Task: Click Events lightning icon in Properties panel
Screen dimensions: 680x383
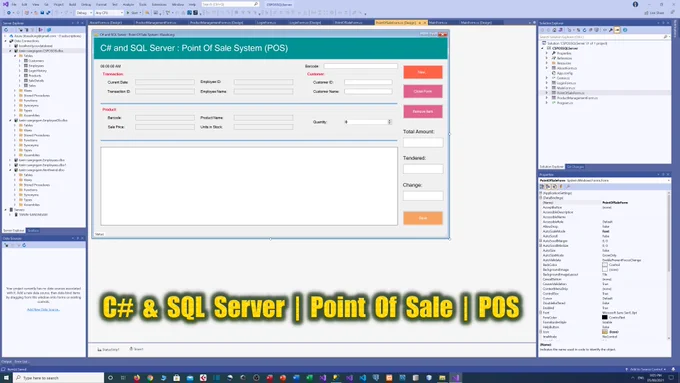Action: point(561,187)
